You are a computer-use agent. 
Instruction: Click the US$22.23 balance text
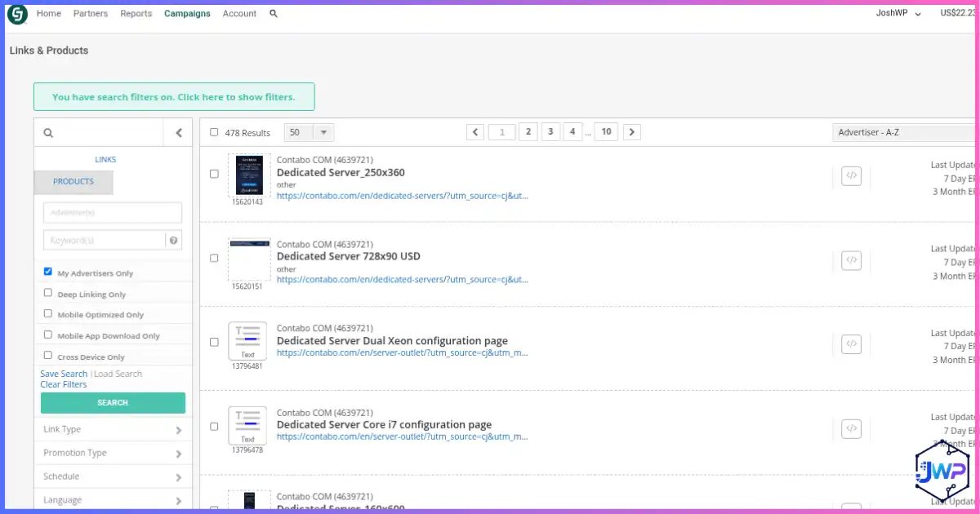point(960,13)
